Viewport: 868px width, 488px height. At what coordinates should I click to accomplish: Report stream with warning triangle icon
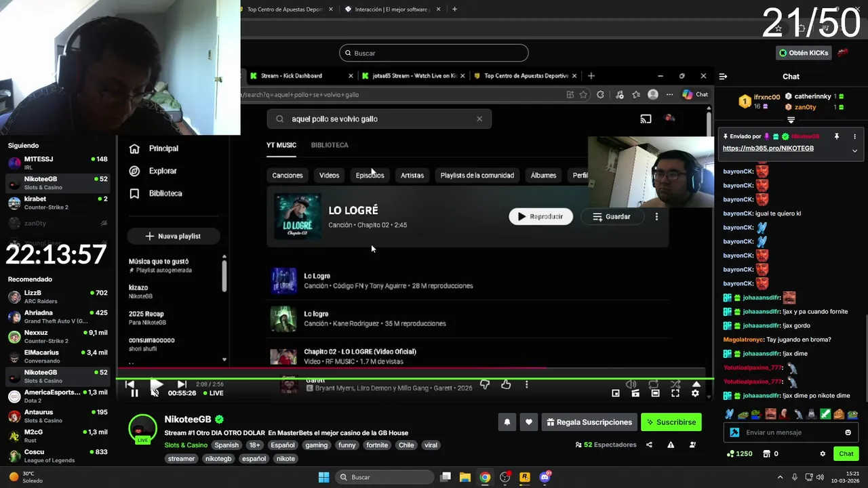pos(671,445)
